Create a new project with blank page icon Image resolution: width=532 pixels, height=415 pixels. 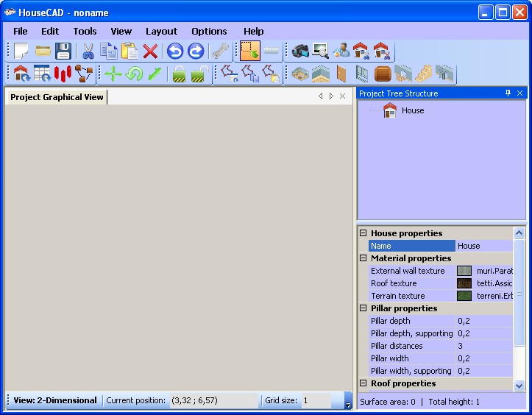21,51
